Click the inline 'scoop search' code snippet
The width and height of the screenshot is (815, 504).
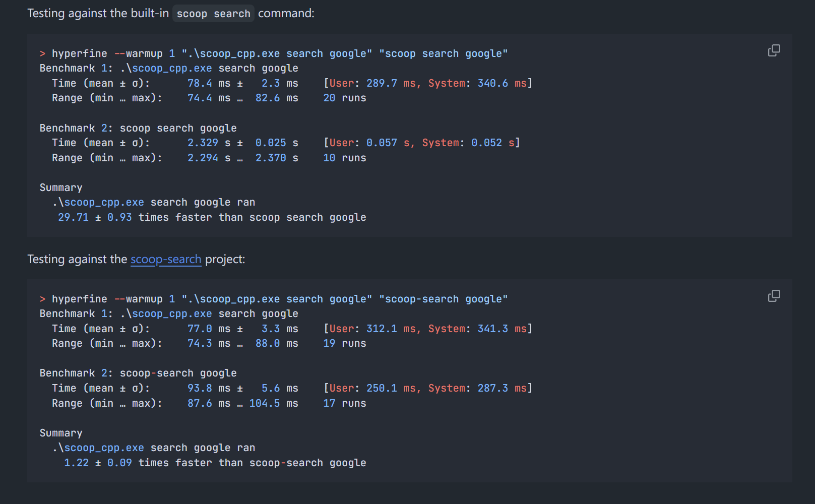point(213,14)
